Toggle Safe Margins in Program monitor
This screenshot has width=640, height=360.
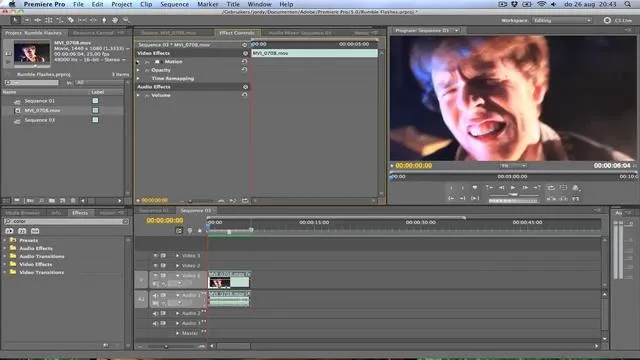(564, 188)
